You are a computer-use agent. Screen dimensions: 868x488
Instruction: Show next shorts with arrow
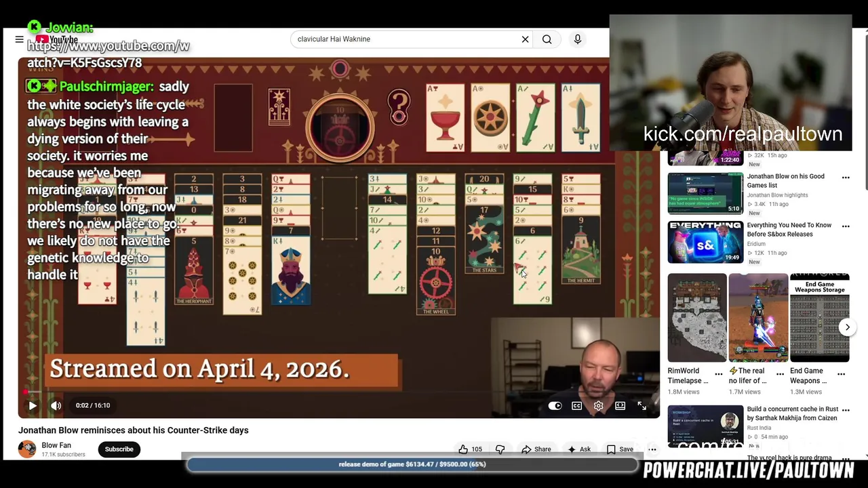(847, 327)
